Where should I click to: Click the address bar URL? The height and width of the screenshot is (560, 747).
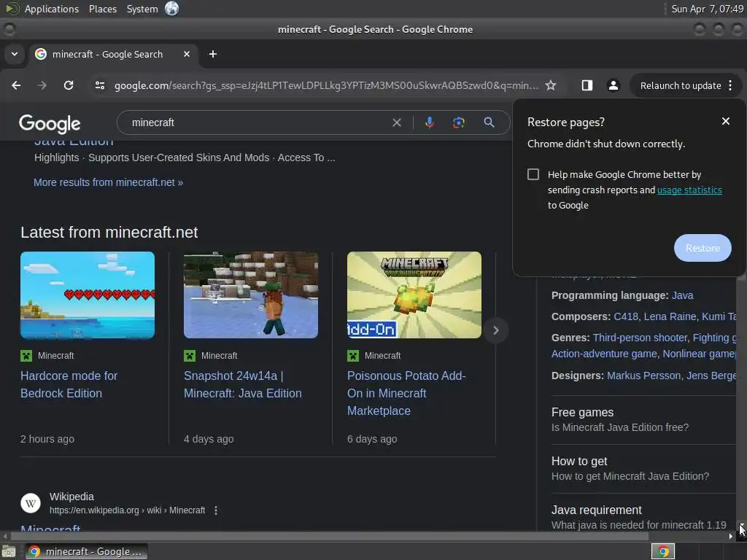[x=326, y=85]
